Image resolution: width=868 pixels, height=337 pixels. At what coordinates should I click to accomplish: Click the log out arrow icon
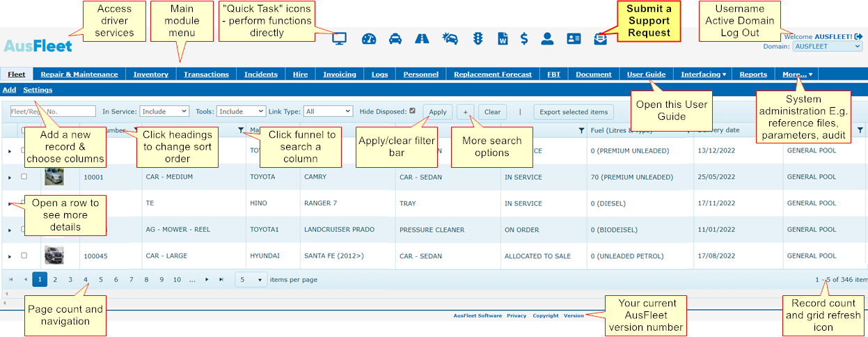pos(858,36)
